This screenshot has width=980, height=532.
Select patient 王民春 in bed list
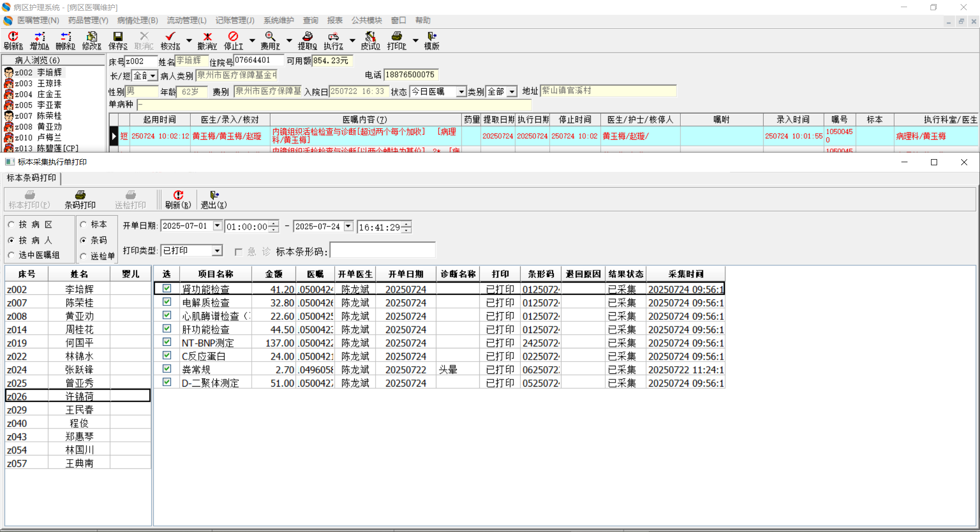[x=79, y=410]
